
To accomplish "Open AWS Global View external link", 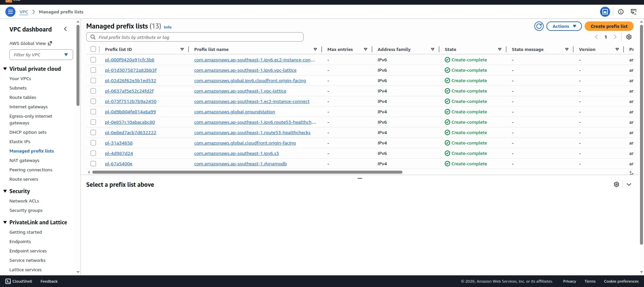I will click(31, 43).
